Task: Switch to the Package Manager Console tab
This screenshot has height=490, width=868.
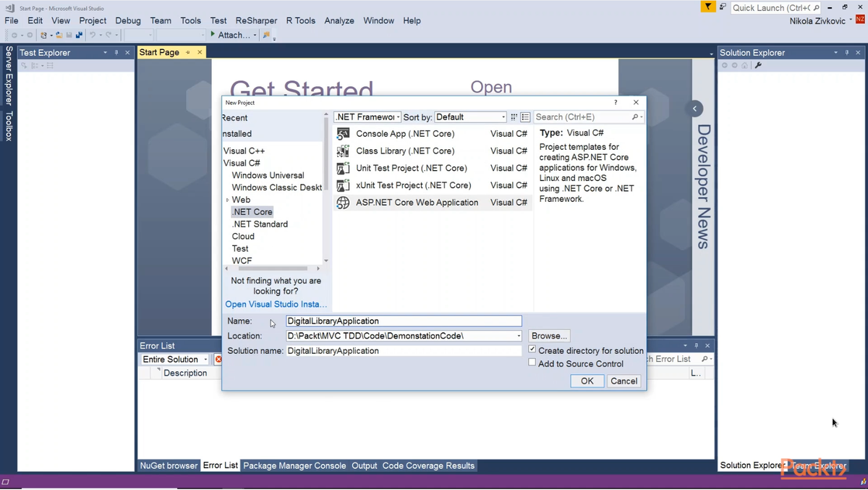Action: [x=294, y=466]
